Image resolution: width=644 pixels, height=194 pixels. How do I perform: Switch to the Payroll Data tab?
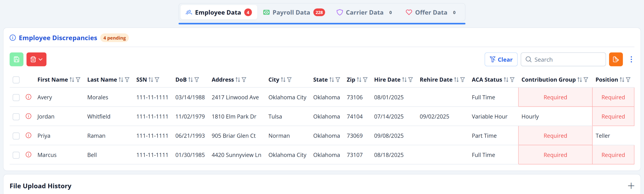(294, 12)
